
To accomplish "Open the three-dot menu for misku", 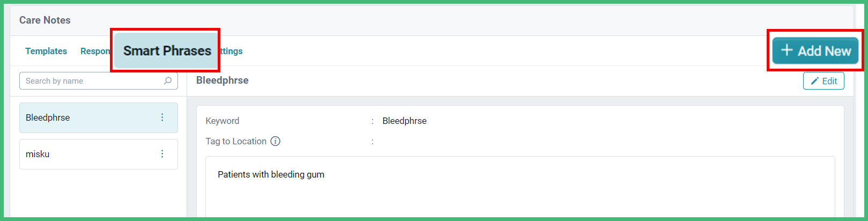I will tap(162, 154).
